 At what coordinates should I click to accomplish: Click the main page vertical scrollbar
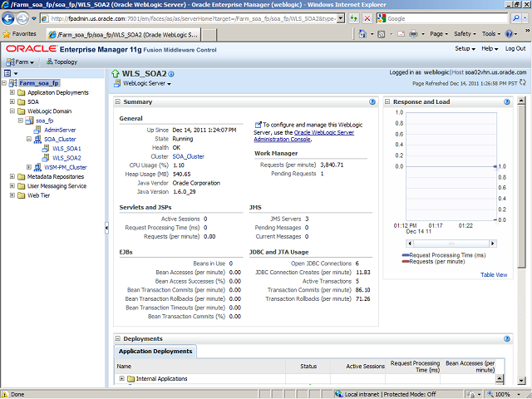coord(523,208)
